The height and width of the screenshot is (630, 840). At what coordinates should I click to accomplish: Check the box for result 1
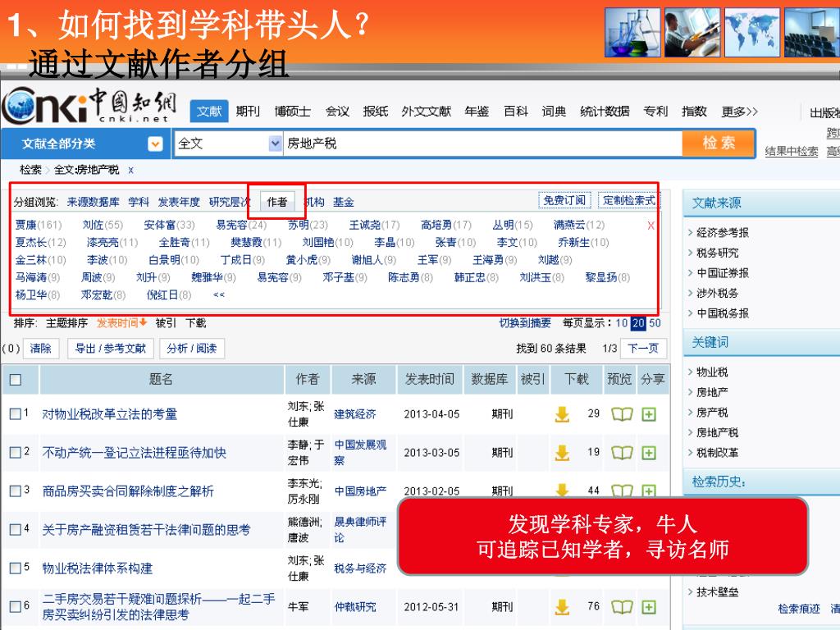[15, 413]
